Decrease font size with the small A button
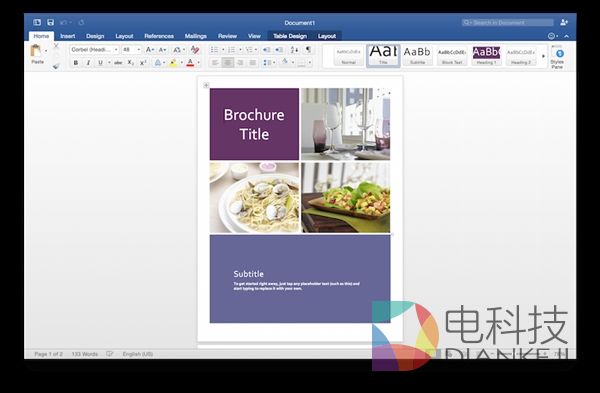The width and height of the screenshot is (600, 393). (162, 50)
